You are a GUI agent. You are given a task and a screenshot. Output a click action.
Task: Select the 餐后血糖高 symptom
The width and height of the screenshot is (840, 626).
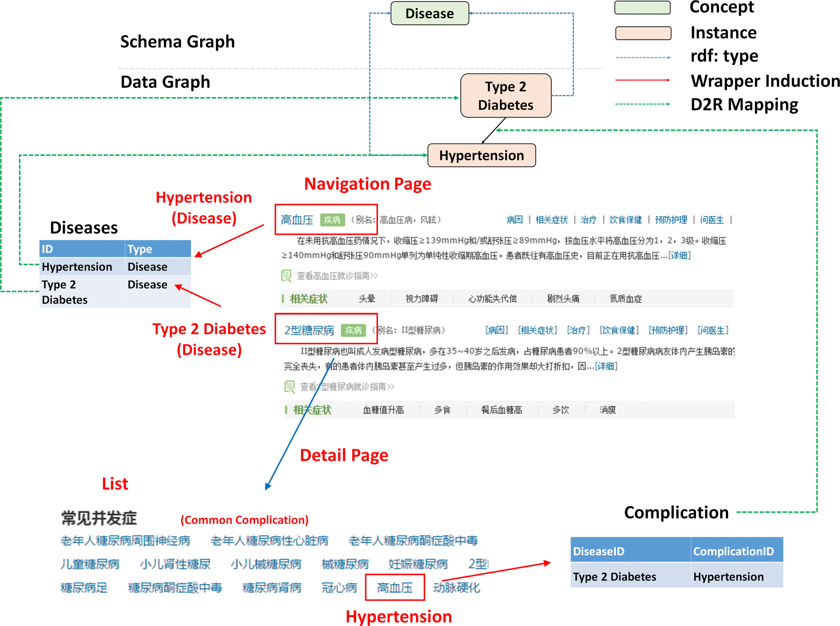(x=501, y=409)
